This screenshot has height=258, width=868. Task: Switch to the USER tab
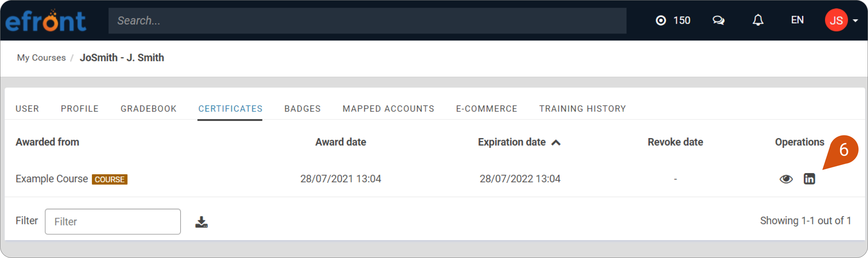(27, 109)
